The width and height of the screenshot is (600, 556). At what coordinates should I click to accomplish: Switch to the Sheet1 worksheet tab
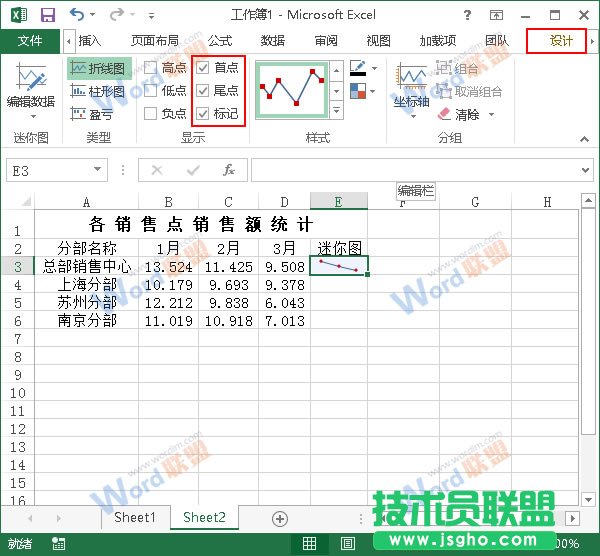coord(135,517)
